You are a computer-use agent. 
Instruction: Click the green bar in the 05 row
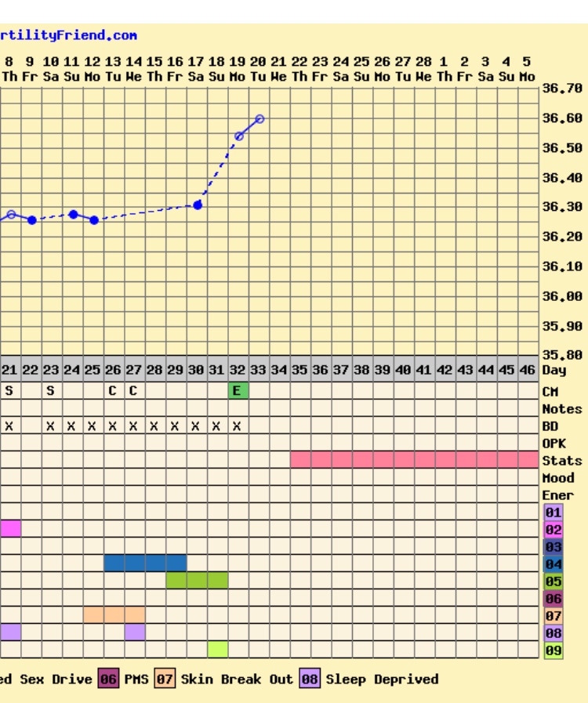197,581
